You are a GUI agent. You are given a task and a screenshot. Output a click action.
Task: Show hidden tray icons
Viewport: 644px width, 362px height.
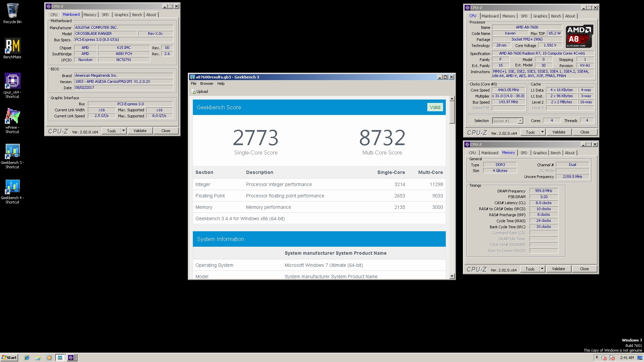pos(597,358)
